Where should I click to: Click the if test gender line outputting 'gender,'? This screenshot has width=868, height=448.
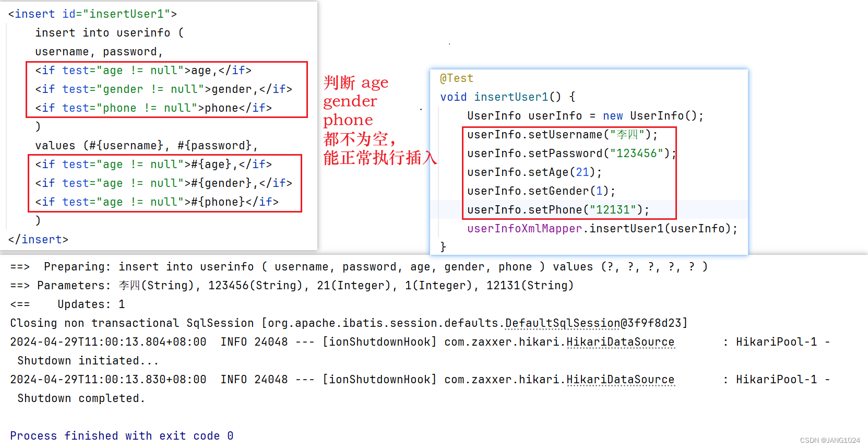(164, 89)
